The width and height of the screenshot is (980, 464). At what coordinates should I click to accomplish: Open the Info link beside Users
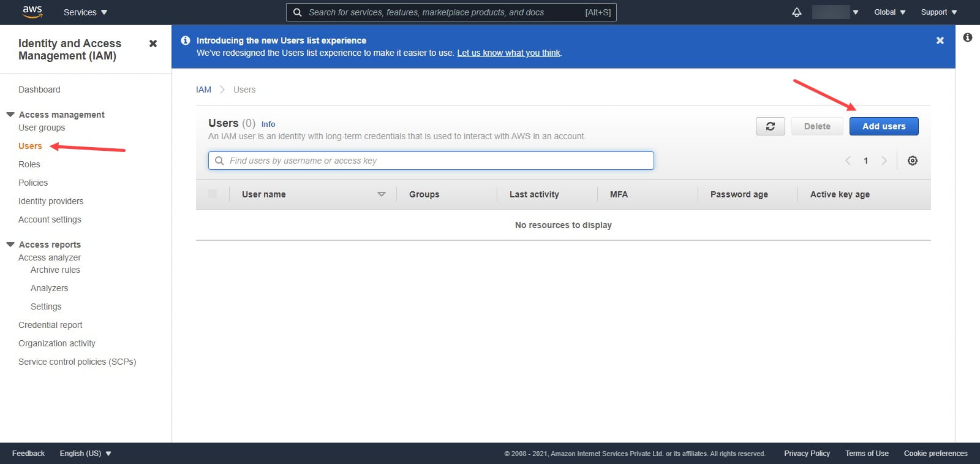[x=268, y=124]
